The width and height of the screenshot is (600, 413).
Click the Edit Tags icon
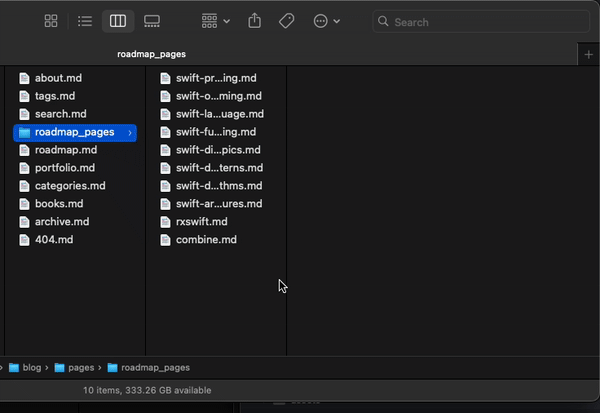coord(286,21)
